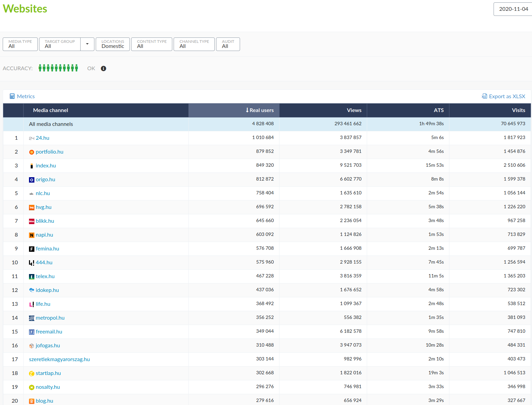Open the origo.hu channel link
Viewport: 532px width, 405px height.
pos(46,180)
